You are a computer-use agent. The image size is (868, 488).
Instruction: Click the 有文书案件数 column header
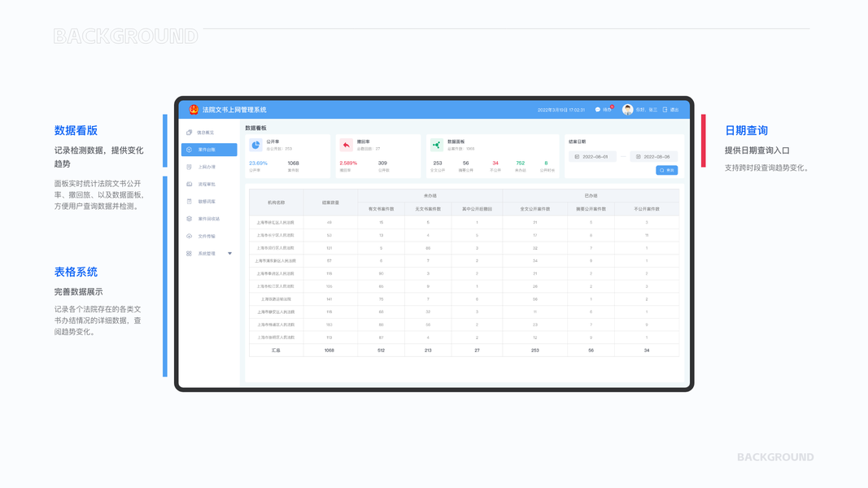382,209
